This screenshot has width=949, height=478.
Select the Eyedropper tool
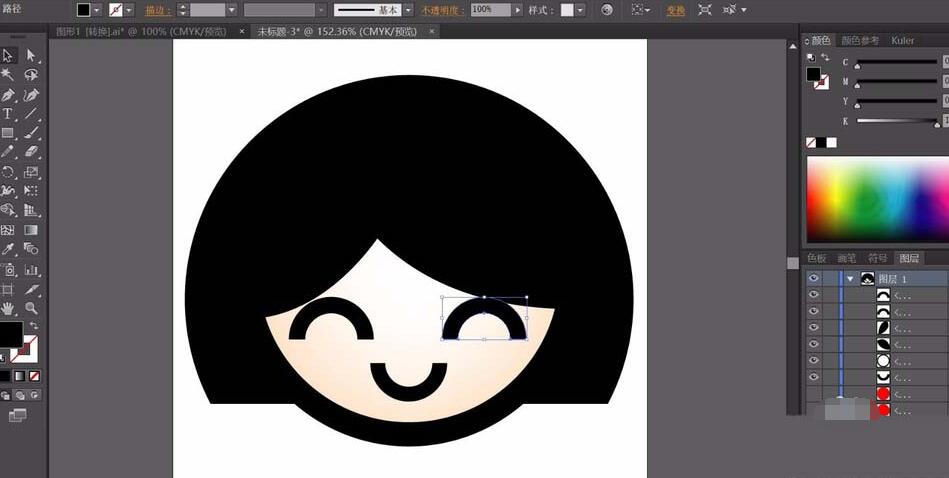click(8, 249)
